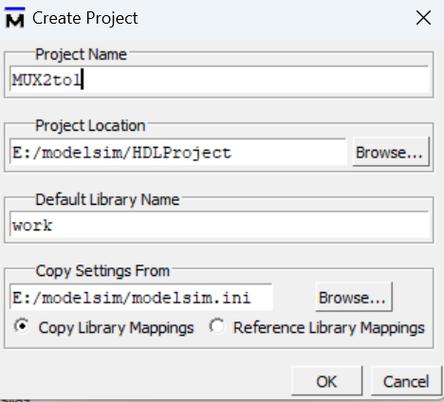Image resolution: width=444 pixels, height=402 pixels.
Task: Click the Project Name group label
Action: [81, 54]
